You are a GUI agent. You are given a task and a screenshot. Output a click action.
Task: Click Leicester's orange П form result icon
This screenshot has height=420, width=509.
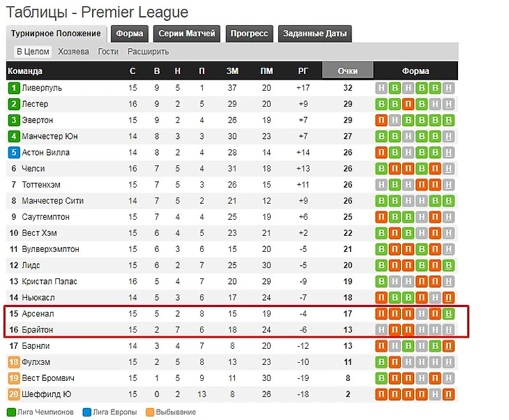[x=409, y=104]
